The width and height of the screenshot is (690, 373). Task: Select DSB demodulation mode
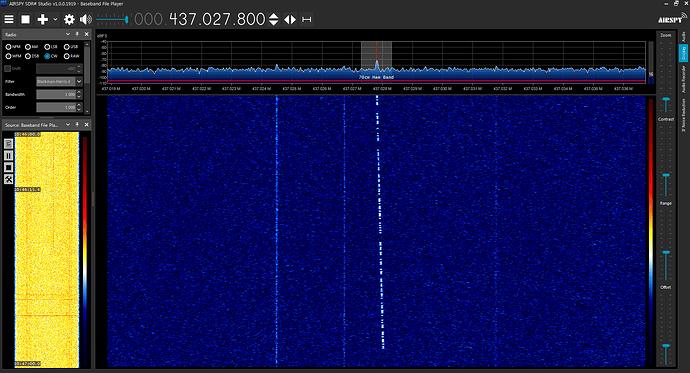point(32,56)
